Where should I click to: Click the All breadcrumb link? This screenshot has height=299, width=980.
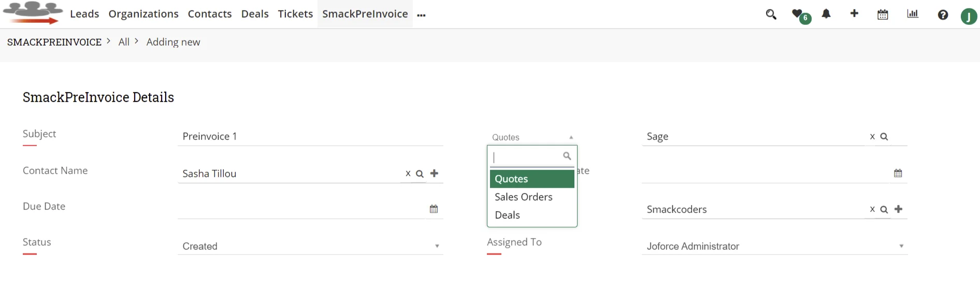(x=124, y=41)
